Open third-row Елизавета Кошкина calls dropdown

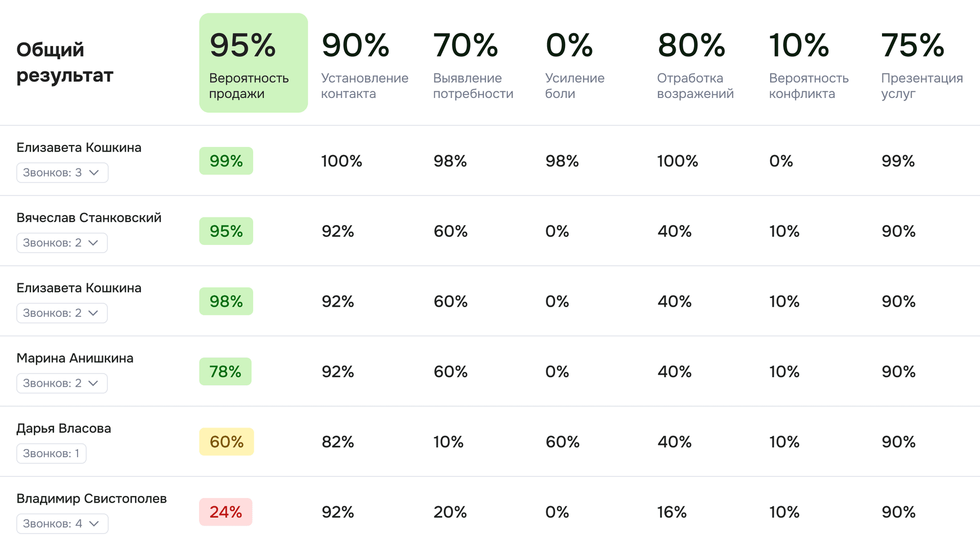[x=62, y=313]
